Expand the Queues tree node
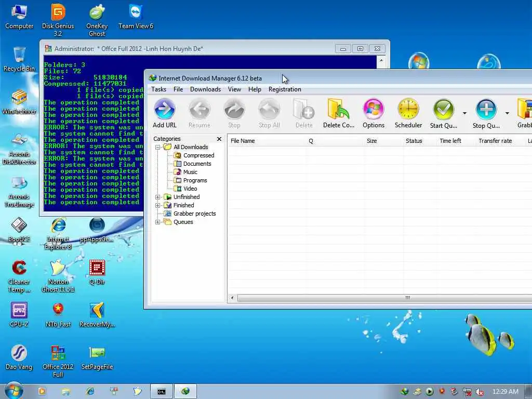The width and height of the screenshot is (532, 399). coord(158,222)
